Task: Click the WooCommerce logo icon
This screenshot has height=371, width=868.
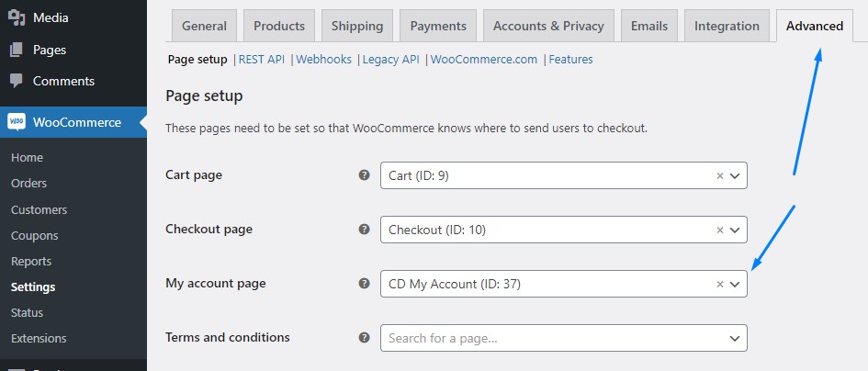Action: click(17, 122)
